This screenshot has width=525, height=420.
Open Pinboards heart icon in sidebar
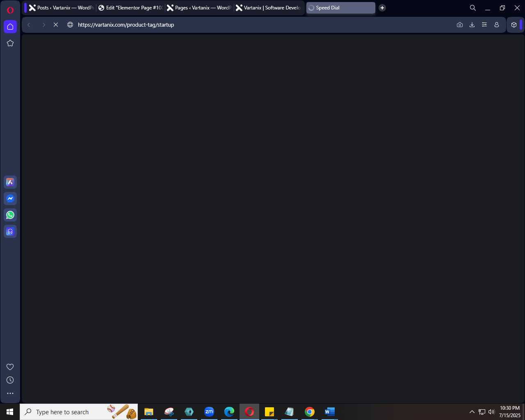coord(10,367)
